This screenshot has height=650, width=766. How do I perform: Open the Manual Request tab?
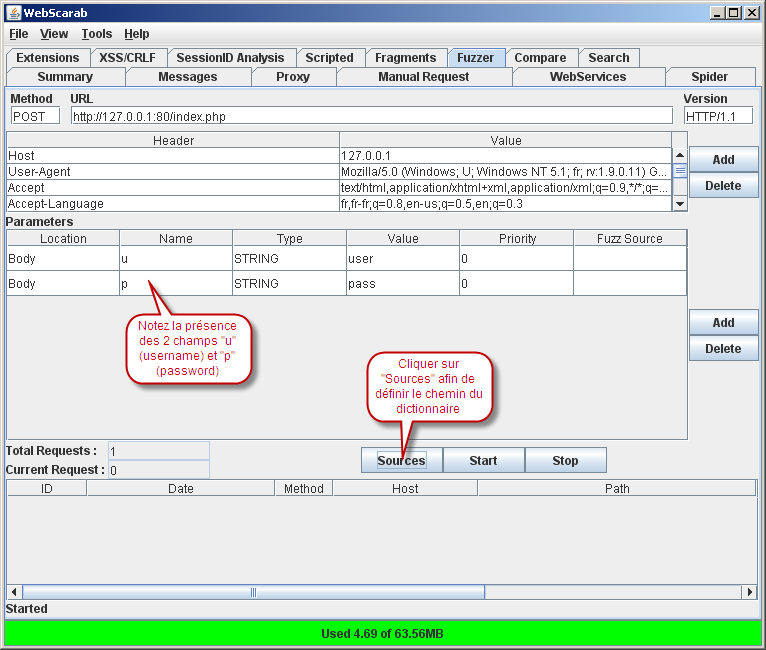pos(423,77)
